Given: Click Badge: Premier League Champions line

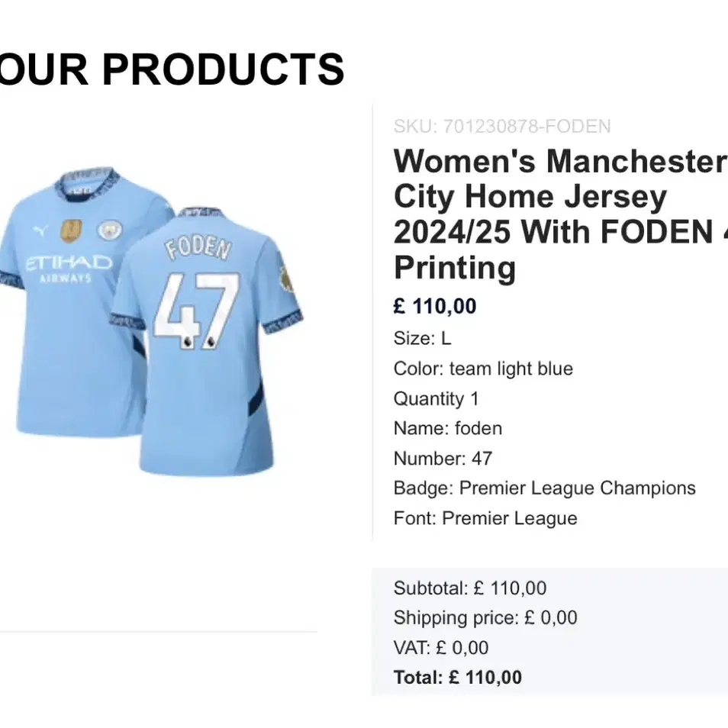Looking at the screenshot, I should pos(544,488).
